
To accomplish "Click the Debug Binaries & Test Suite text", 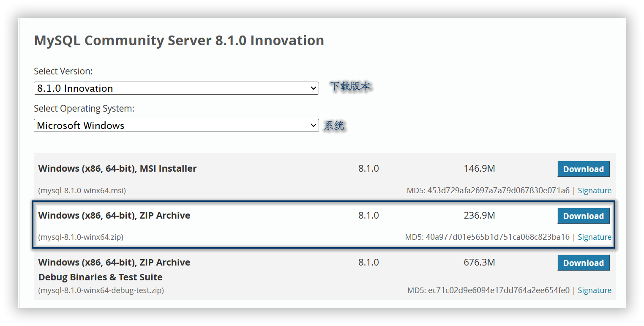I will pos(101,277).
